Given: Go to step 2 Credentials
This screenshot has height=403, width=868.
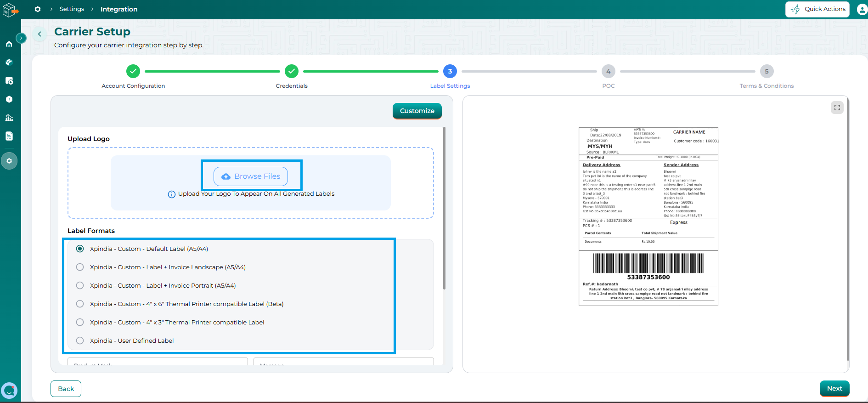Looking at the screenshot, I should [292, 71].
